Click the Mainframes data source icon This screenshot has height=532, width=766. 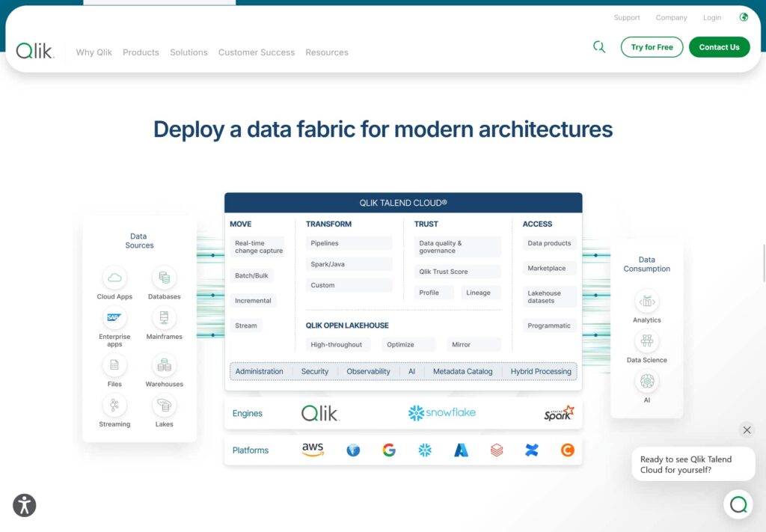[164, 317]
